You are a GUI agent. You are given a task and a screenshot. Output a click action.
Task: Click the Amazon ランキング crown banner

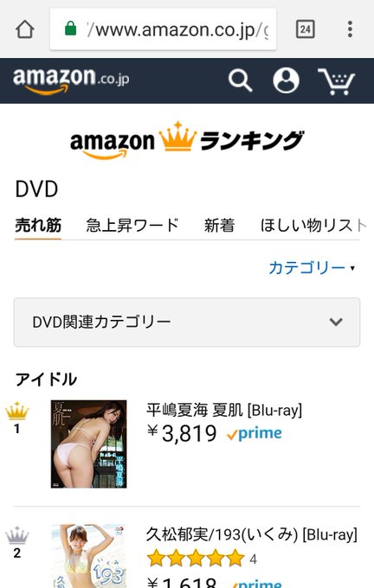pos(187,140)
